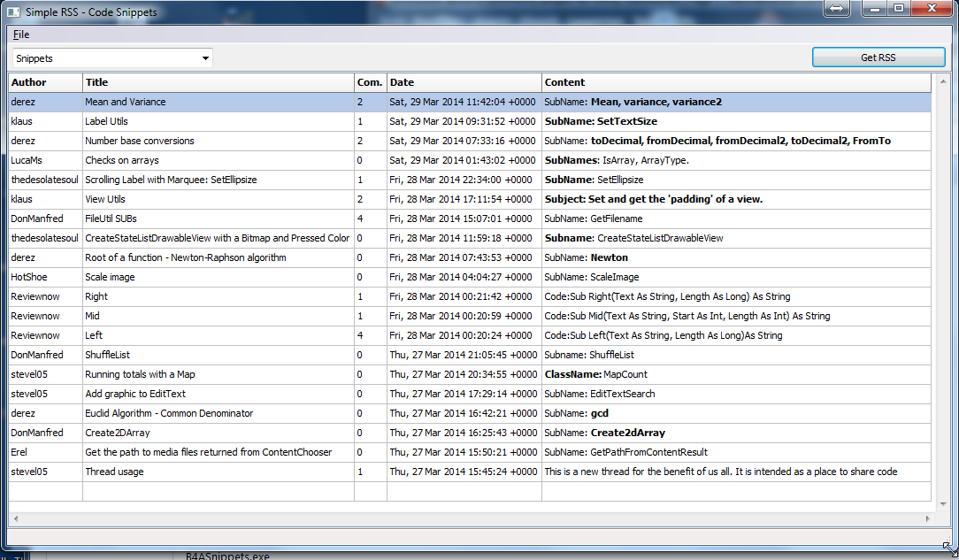Select the Mean and Variance row

coord(470,102)
